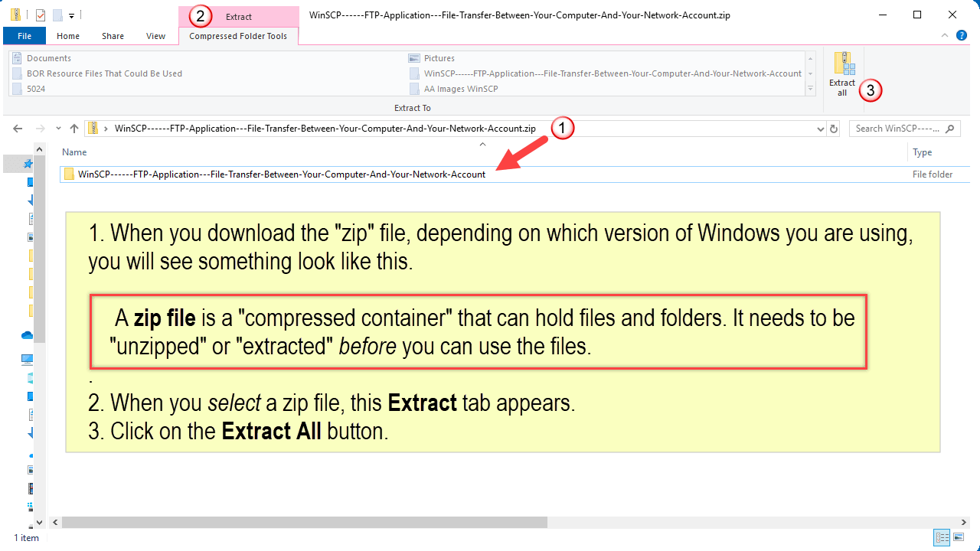
Task: Refresh the folder view
Action: [x=834, y=129]
